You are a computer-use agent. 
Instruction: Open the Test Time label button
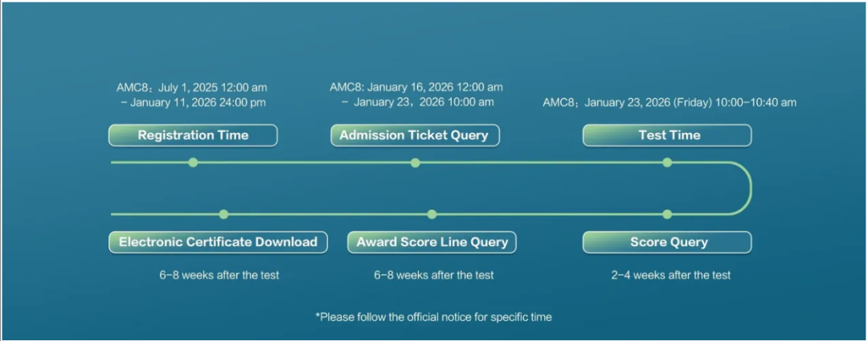667,135
